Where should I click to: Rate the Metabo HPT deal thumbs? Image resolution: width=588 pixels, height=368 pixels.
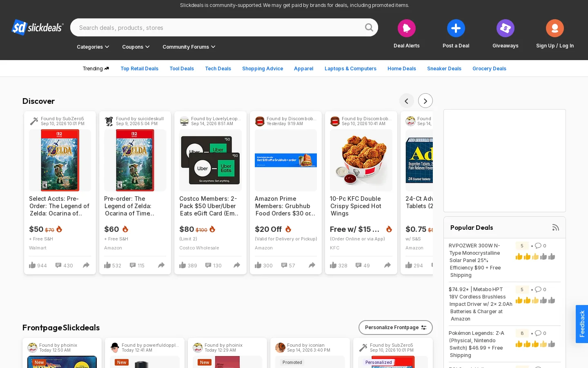pyautogui.click(x=535, y=301)
